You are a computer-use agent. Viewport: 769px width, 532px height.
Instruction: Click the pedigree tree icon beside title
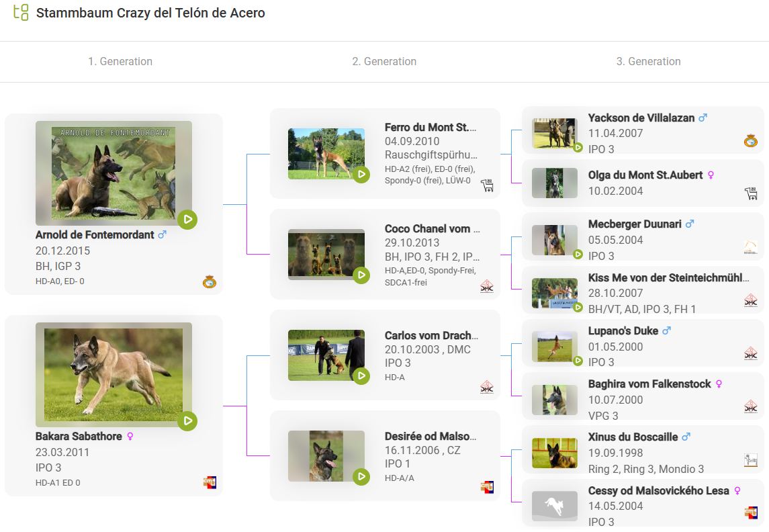21,13
